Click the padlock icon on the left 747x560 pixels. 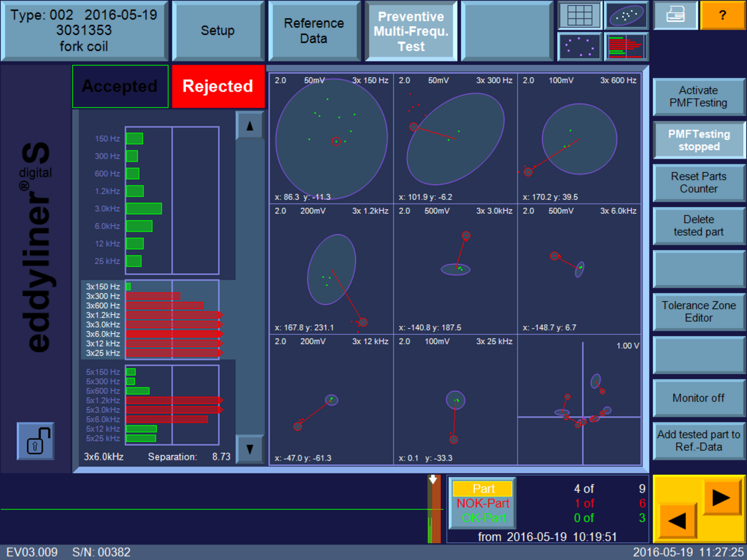35,441
